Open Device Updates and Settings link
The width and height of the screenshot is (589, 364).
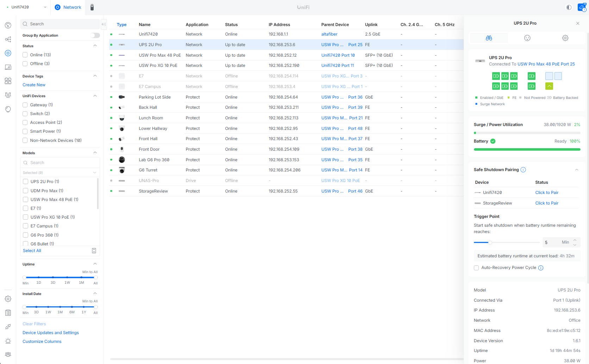click(x=51, y=333)
